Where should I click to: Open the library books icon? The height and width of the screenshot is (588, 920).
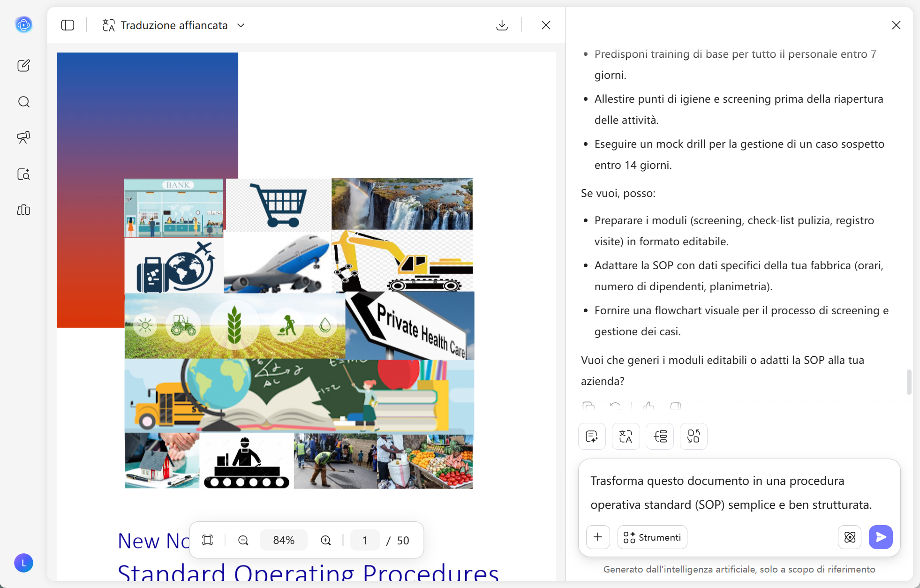23,210
